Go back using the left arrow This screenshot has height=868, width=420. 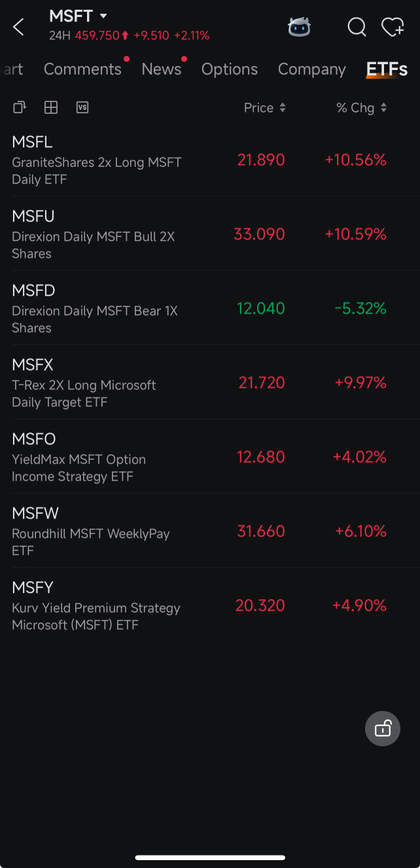click(x=18, y=27)
